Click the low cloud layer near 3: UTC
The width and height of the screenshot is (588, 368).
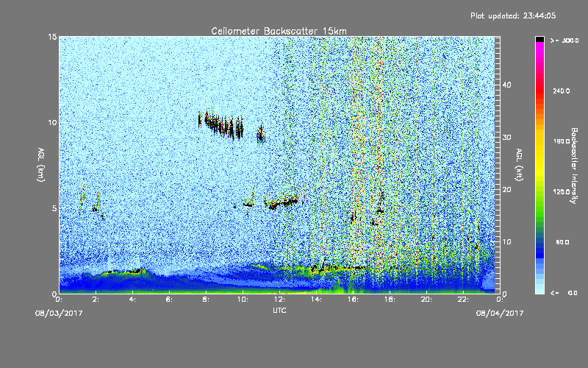122,272
